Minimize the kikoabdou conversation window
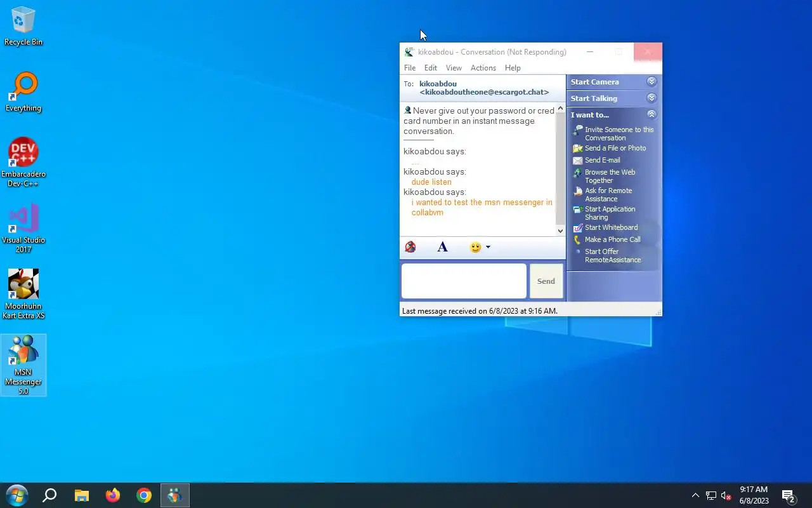Viewport: 812px width, 508px height. pyautogui.click(x=590, y=52)
